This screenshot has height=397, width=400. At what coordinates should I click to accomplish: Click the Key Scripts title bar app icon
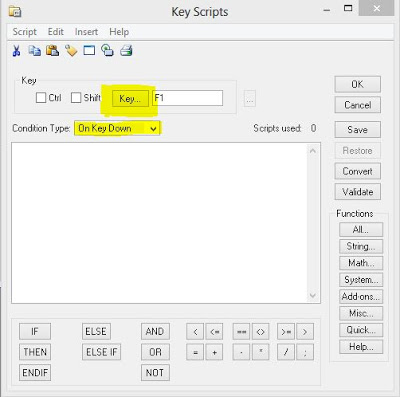click(x=15, y=12)
